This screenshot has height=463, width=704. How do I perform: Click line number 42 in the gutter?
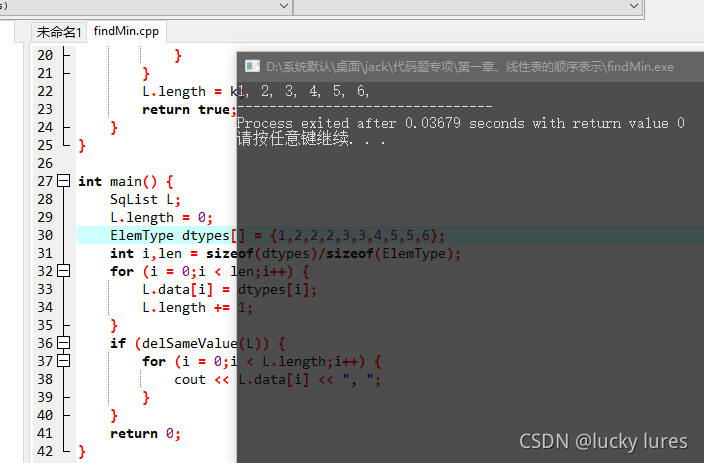coord(45,451)
